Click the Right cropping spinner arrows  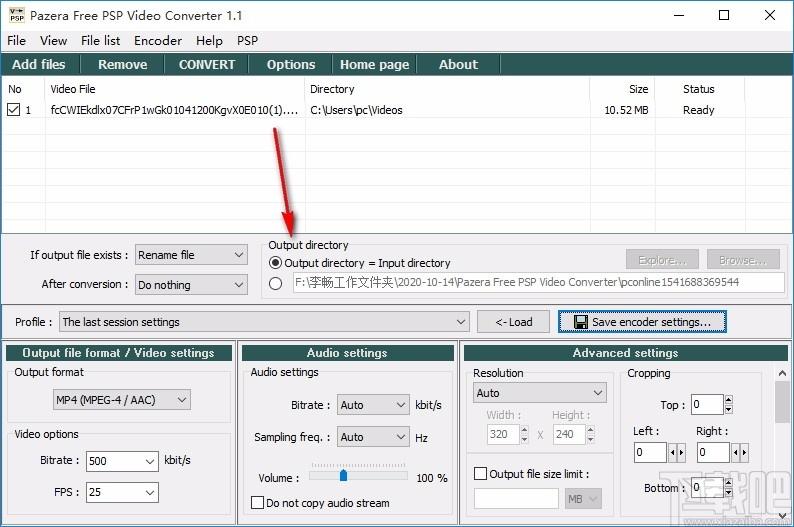pyautogui.click(x=740, y=452)
